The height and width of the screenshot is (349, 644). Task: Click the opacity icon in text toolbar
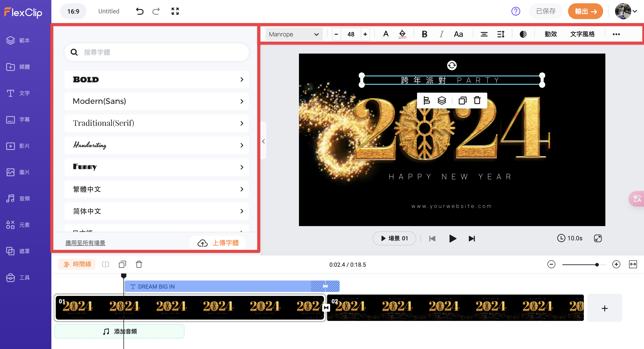[x=523, y=34]
